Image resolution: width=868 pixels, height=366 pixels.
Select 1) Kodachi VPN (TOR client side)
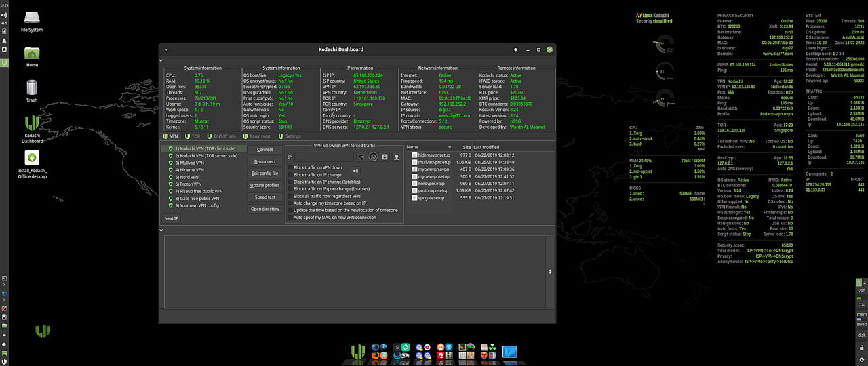click(204, 148)
